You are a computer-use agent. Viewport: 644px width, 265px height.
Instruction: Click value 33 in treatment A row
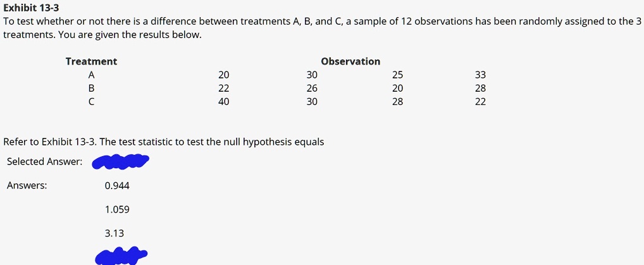(x=480, y=75)
